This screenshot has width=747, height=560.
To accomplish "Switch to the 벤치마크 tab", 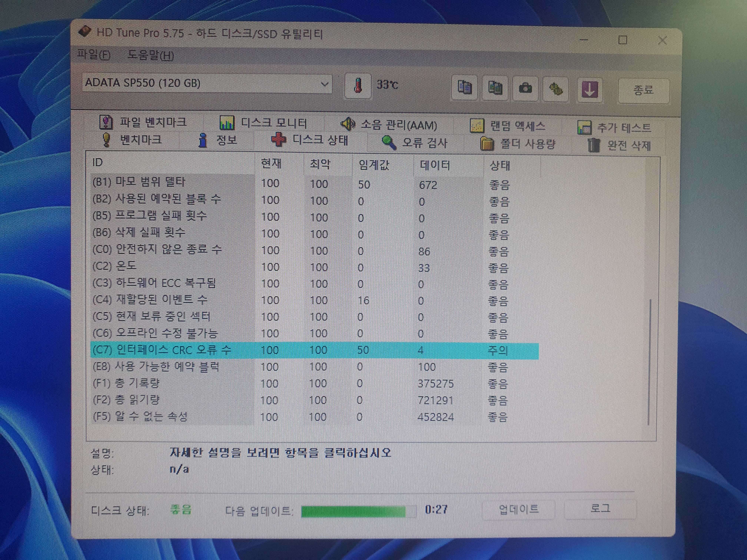I will [x=132, y=139].
